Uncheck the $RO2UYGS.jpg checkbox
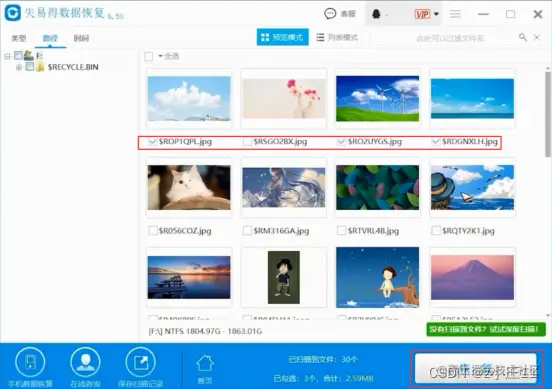 click(x=341, y=142)
